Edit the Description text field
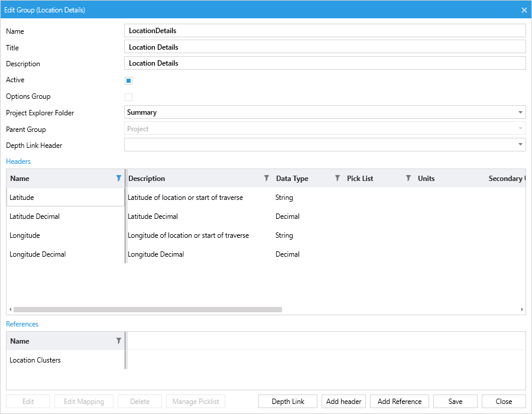 (x=325, y=63)
